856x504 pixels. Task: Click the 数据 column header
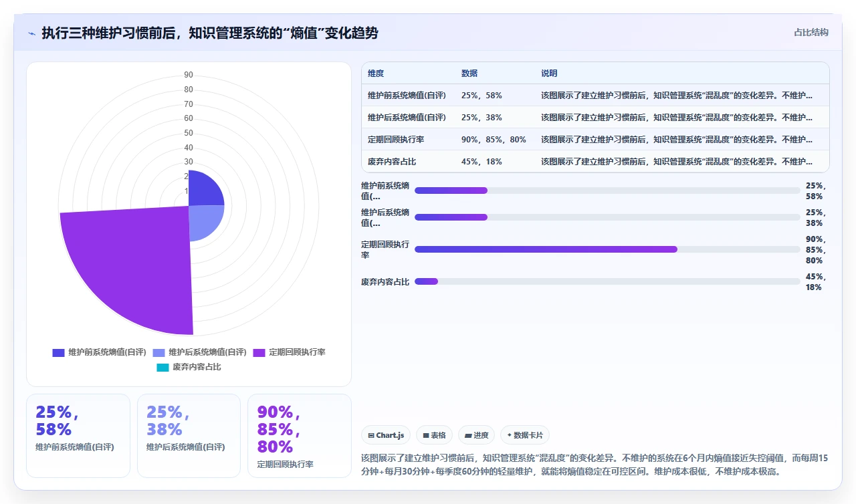(469, 74)
